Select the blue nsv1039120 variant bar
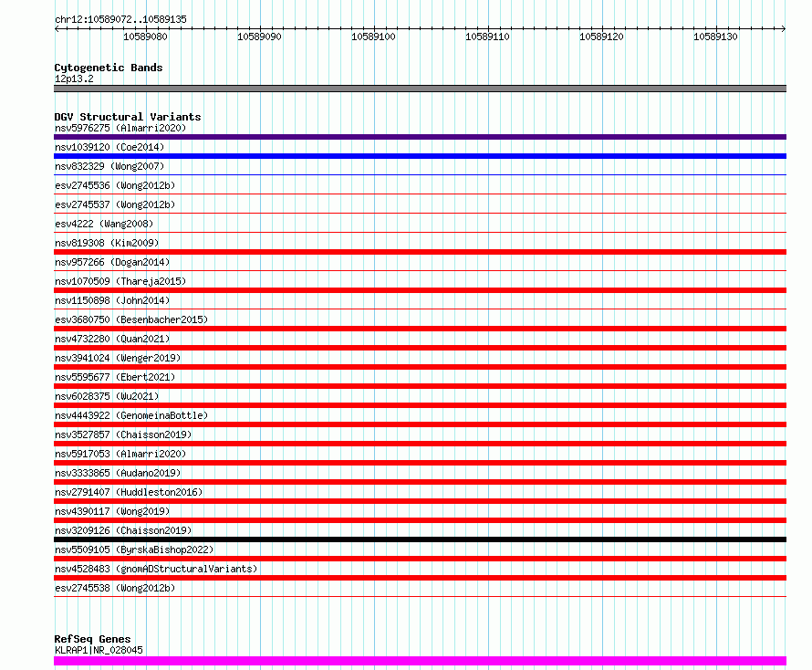The image size is (812, 670). (x=420, y=156)
